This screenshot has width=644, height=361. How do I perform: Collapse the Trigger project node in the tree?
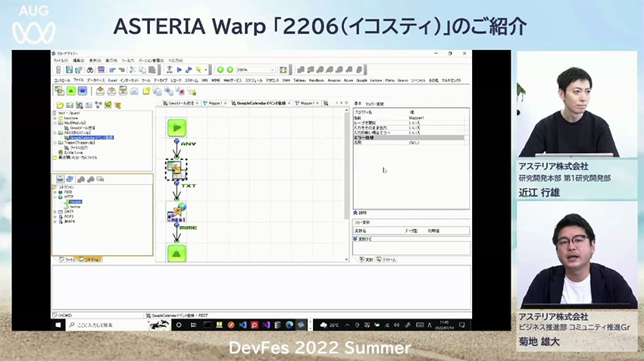(55, 143)
